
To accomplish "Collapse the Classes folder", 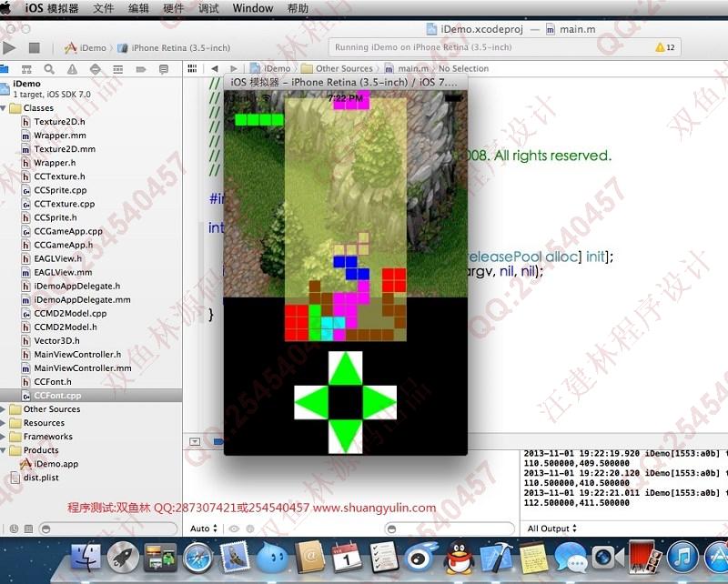I will [4, 108].
